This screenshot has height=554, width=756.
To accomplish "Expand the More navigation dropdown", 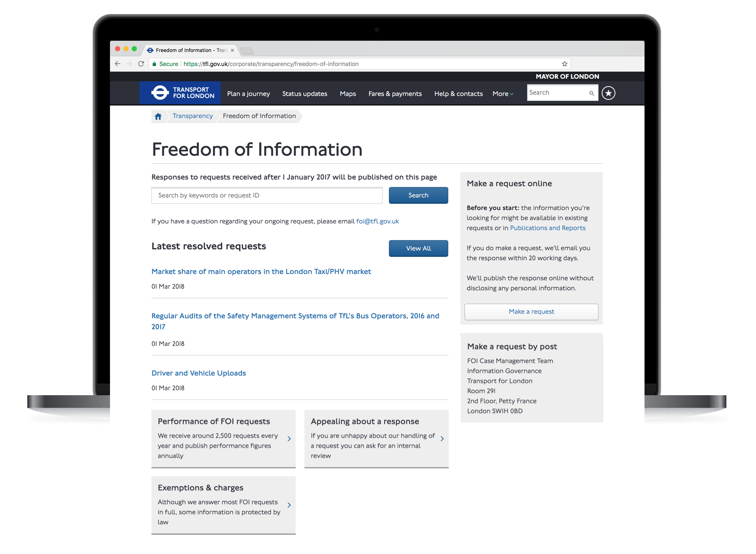I will tap(503, 94).
